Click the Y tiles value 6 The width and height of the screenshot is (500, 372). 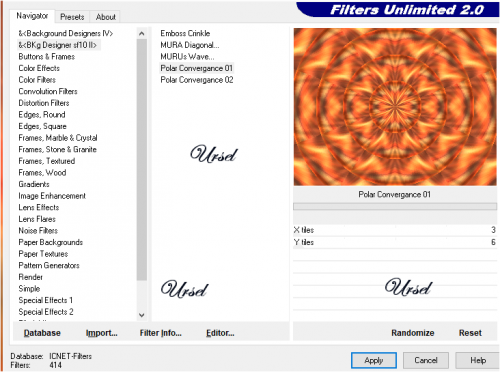(x=493, y=242)
